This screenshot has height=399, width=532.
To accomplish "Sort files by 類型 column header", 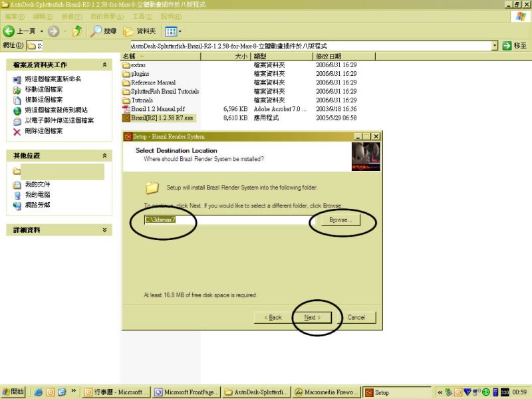I will pos(281,57).
